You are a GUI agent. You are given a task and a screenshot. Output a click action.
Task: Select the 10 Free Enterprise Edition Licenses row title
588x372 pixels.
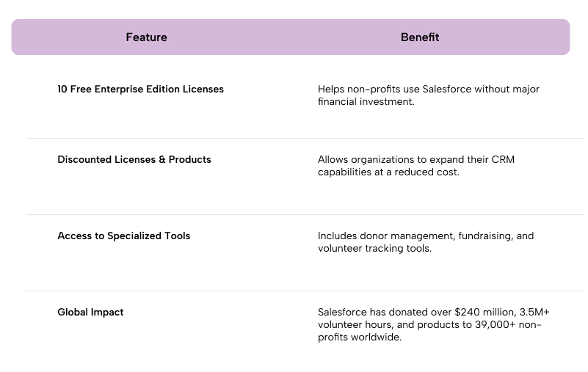[x=140, y=90]
